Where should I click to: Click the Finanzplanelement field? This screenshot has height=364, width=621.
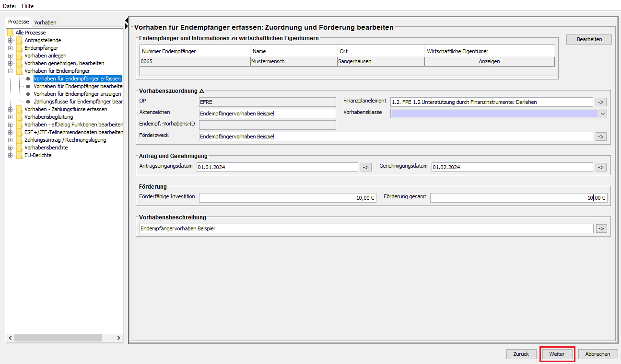coord(492,102)
